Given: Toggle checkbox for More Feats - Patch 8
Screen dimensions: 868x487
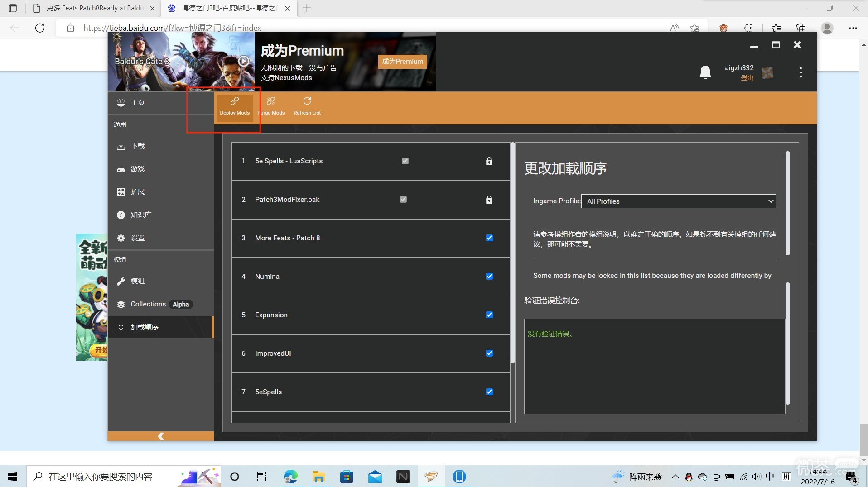Looking at the screenshot, I should 489,238.
